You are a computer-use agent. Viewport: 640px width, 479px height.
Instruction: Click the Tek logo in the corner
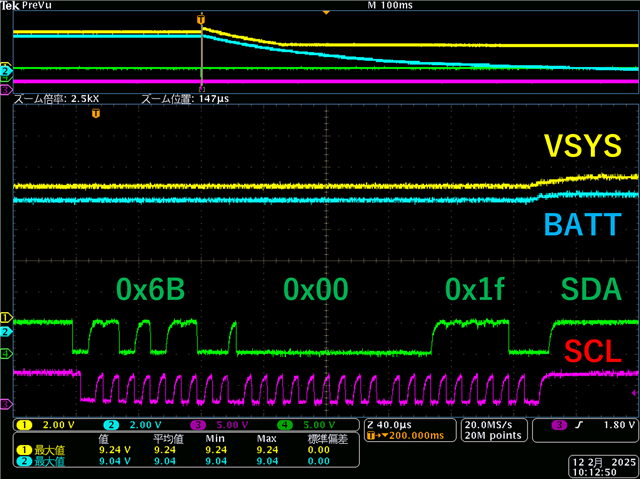(x=9, y=5)
